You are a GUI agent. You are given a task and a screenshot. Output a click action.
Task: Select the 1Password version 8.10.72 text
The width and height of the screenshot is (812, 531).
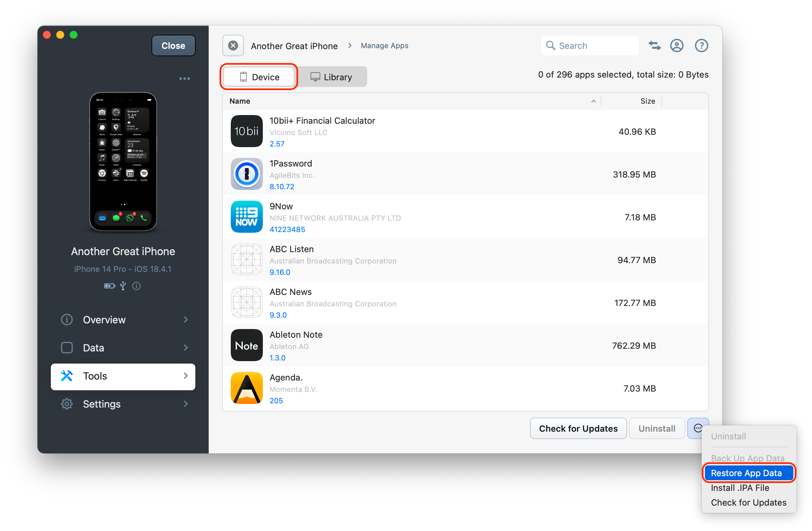[282, 187]
